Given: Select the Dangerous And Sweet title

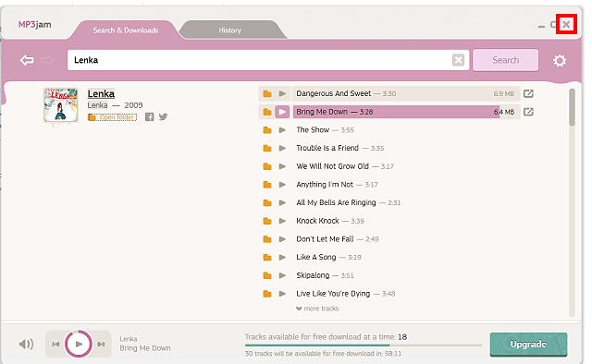Looking at the screenshot, I should [334, 93].
